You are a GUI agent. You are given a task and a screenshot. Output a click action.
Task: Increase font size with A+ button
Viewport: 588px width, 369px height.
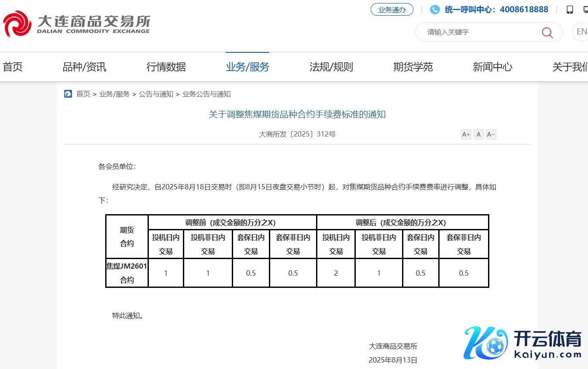click(x=466, y=134)
